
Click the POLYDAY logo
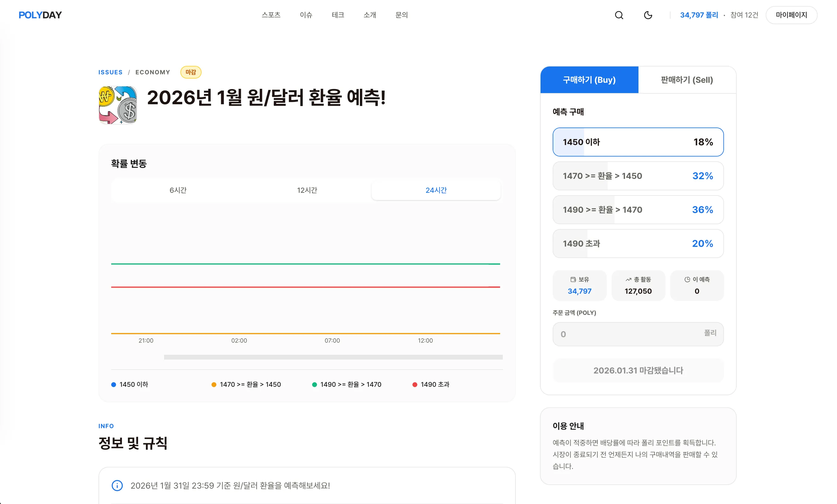40,15
